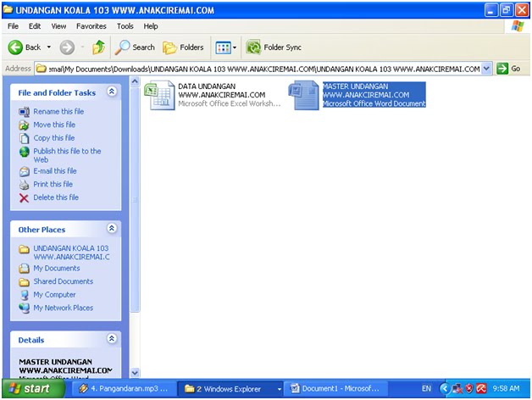This screenshot has height=400, width=532.
Task: Select the MASTER UNDANGAN Word file icon
Action: [x=303, y=95]
